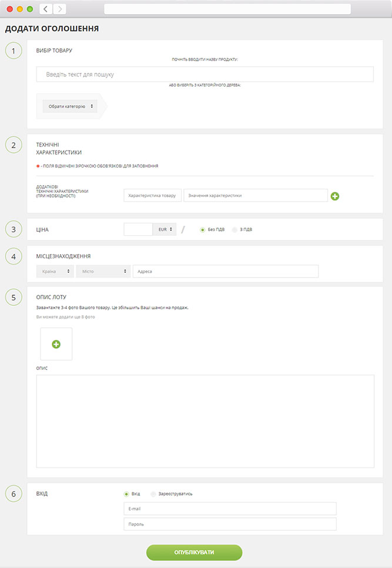Click the plus icon to upload photo
This screenshot has width=392, height=568.
point(56,344)
